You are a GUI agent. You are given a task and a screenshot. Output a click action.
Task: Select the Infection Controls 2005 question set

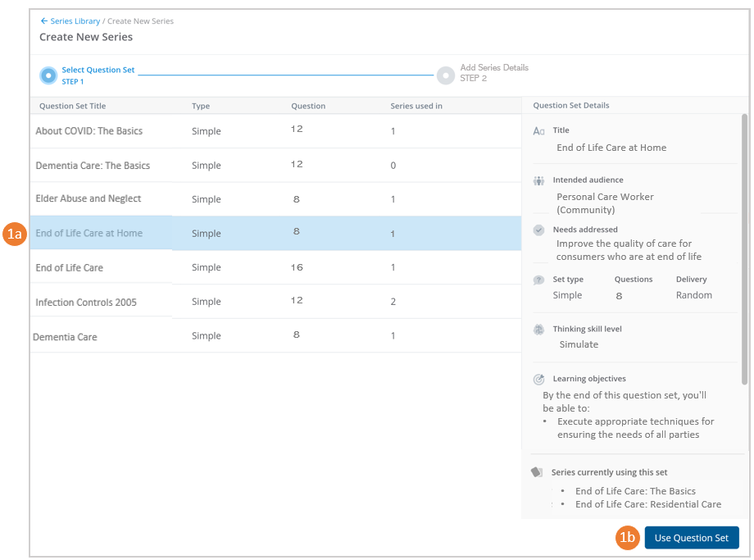(86, 303)
